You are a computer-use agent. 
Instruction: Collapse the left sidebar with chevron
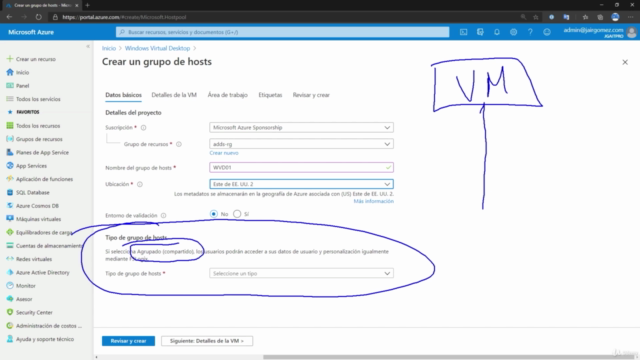88,47
